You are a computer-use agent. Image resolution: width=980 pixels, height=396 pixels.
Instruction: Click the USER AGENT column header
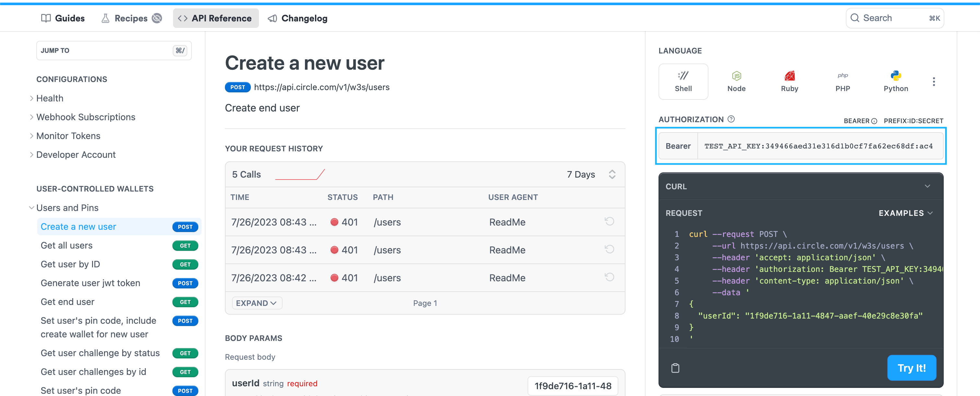[513, 197]
